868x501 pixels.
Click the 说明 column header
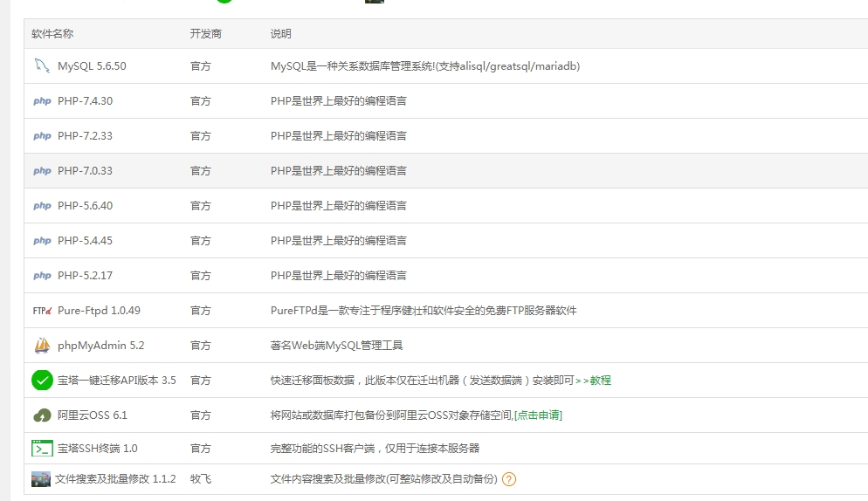coord(280,34)
